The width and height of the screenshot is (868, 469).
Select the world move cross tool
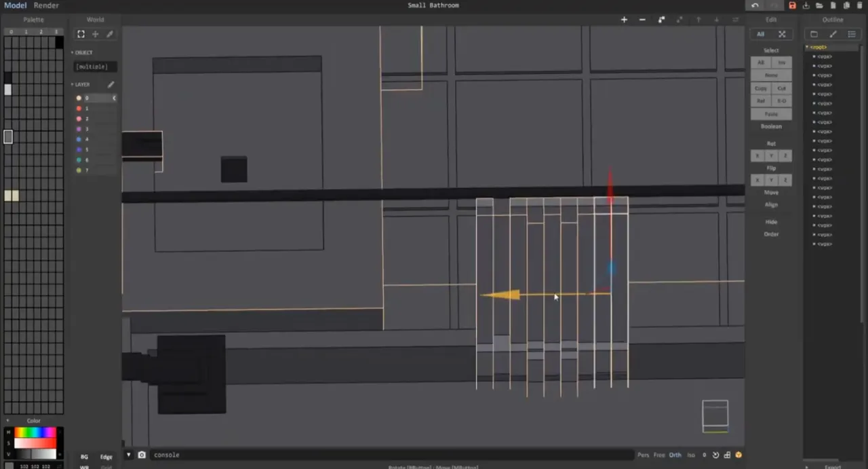click(95, 34)
